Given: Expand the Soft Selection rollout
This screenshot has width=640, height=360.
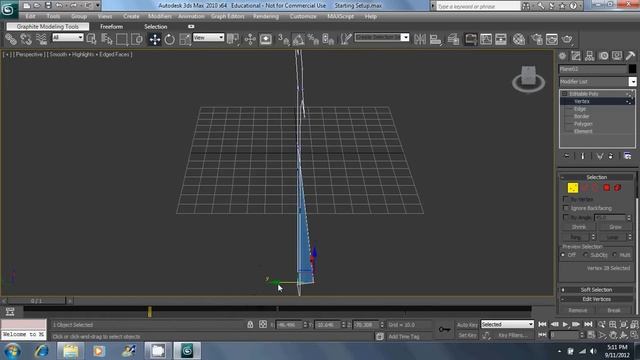Looking at the screenshot, I should [x=596, y=290].
